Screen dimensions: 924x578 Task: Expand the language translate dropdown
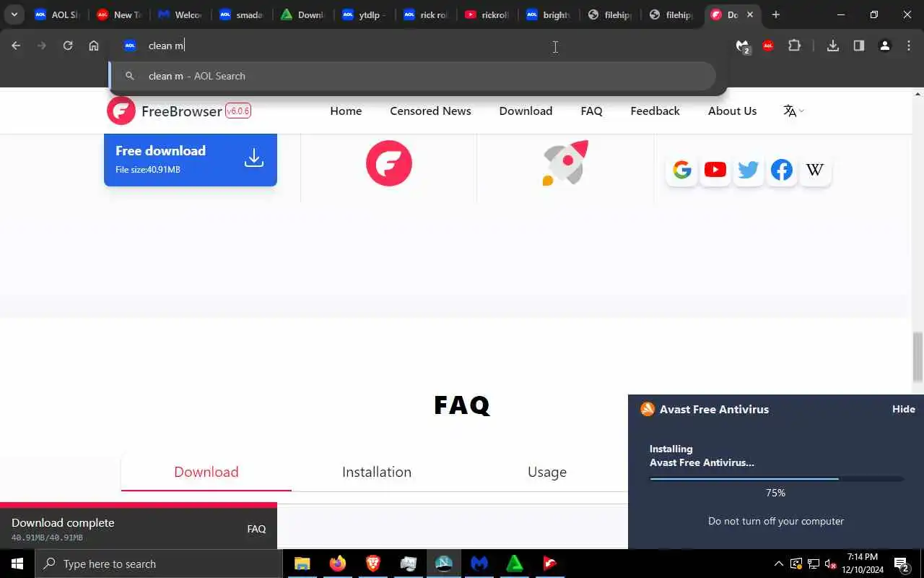(x=793, y=111)
